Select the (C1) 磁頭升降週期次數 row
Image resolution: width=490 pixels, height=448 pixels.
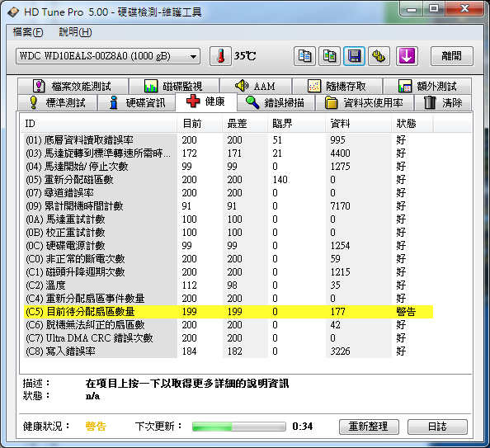pyautogui.click(x=229, y=272)
